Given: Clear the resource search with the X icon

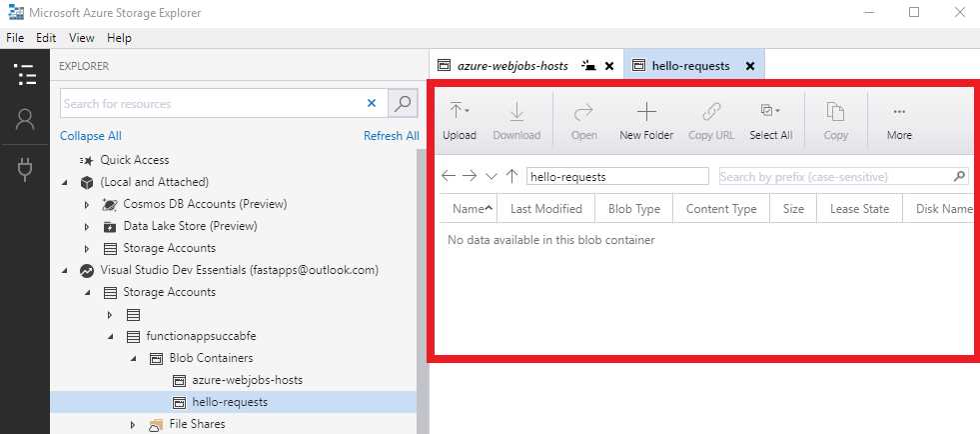Looking at the screenshot, I should pos(372,103).
